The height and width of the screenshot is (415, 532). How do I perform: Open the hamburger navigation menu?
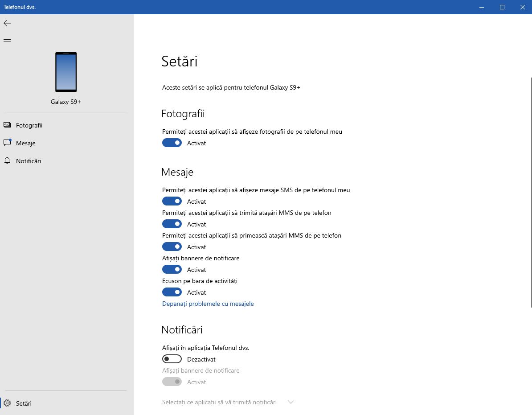tap(7, 41)
